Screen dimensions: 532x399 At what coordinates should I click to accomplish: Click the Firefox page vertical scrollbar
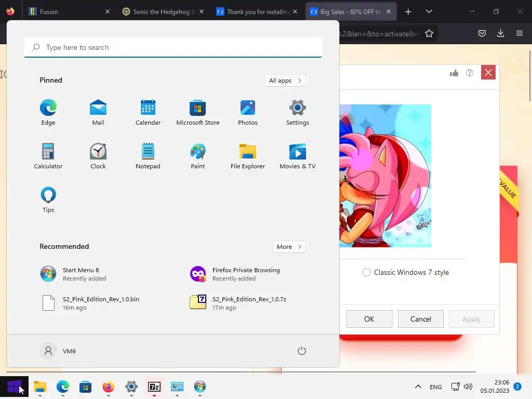[x=529, y=76]
